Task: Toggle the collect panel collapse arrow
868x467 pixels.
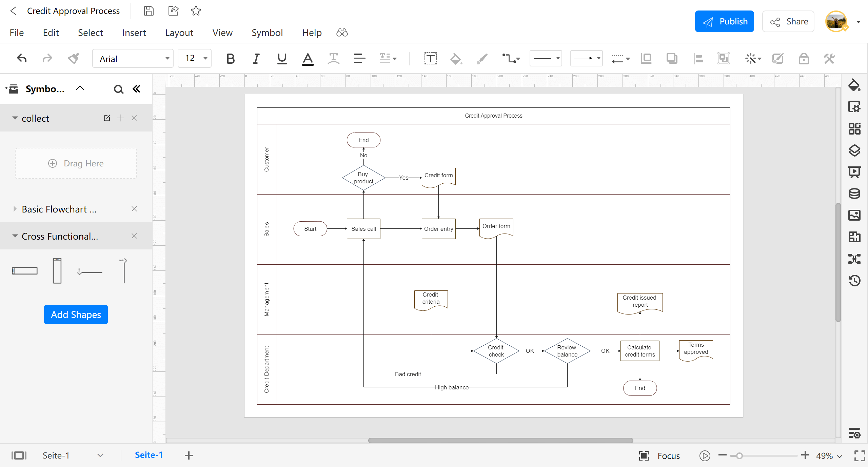Action: (14, 118)
